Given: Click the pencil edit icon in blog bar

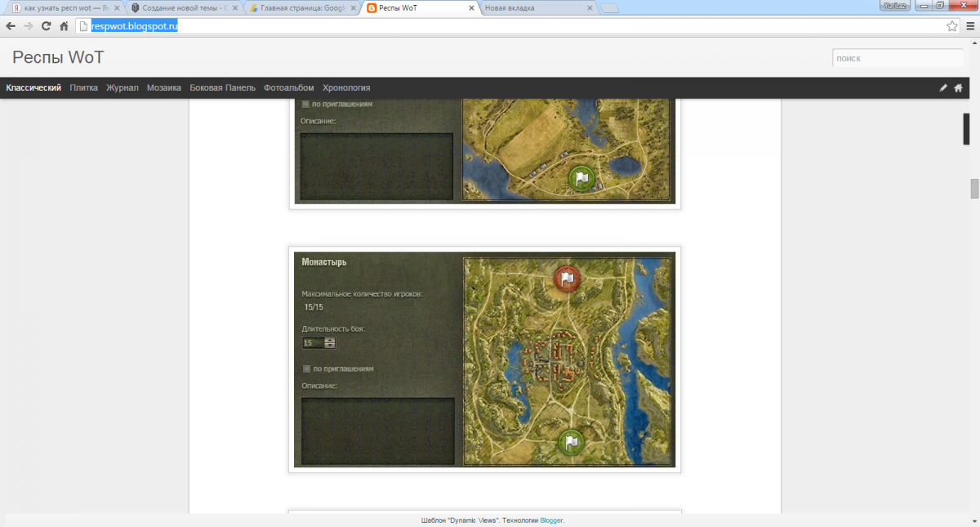Looking at the screenshot, I should [943, 87].
